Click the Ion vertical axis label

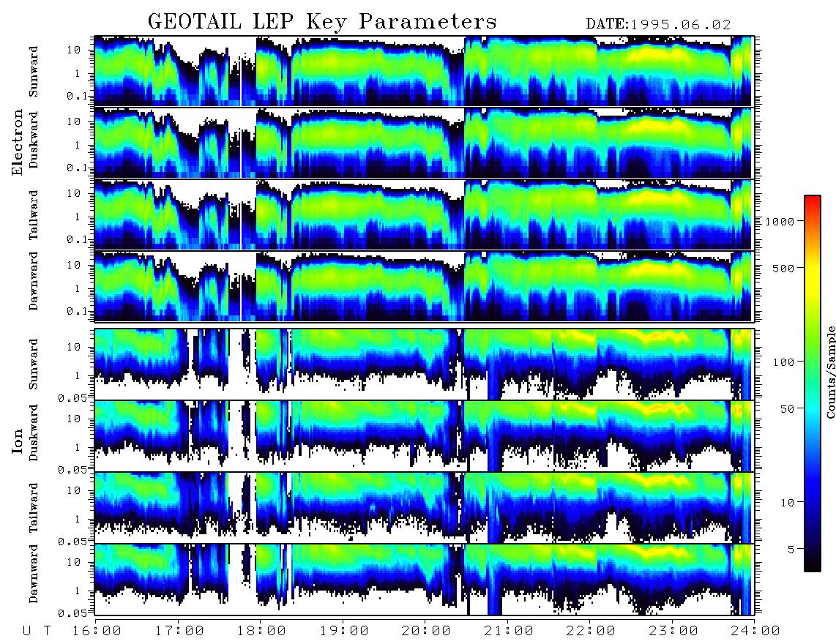pyautogui.click(x=18, y=441)
